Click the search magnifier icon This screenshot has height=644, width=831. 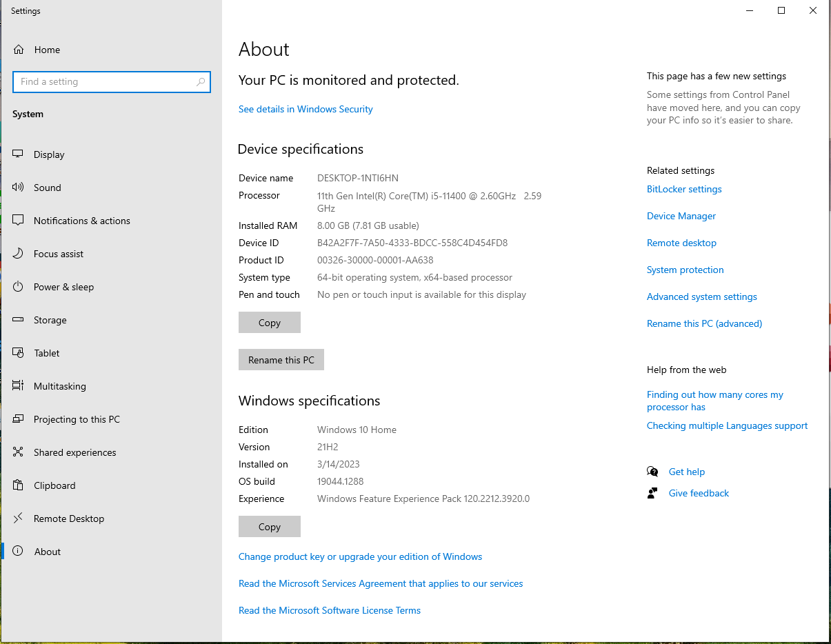[201, 82]
